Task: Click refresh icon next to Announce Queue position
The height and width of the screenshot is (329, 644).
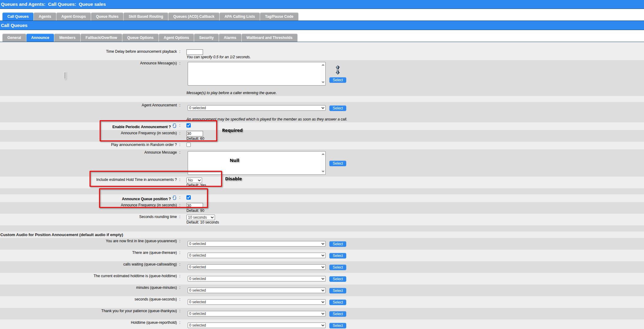Action: [174, 198]
